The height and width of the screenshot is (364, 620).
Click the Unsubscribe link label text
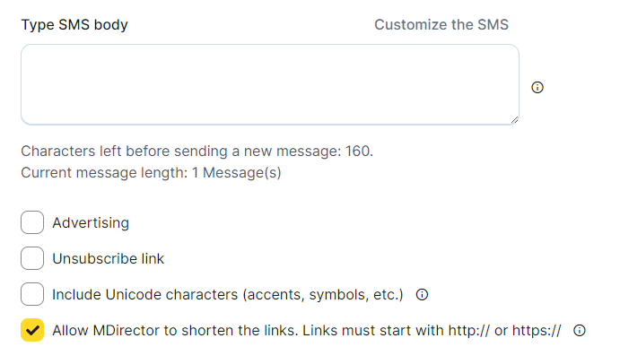tap(109, 258)
